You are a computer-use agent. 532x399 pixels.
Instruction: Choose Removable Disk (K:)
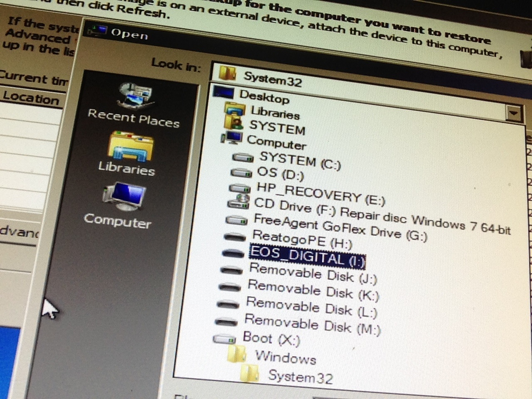pyautogui.click(x=313, y=291)
